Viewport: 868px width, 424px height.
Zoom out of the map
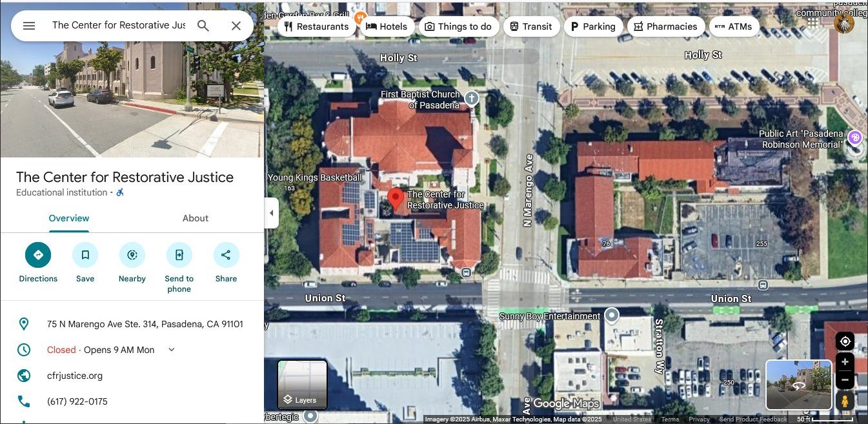coord(845,380)
